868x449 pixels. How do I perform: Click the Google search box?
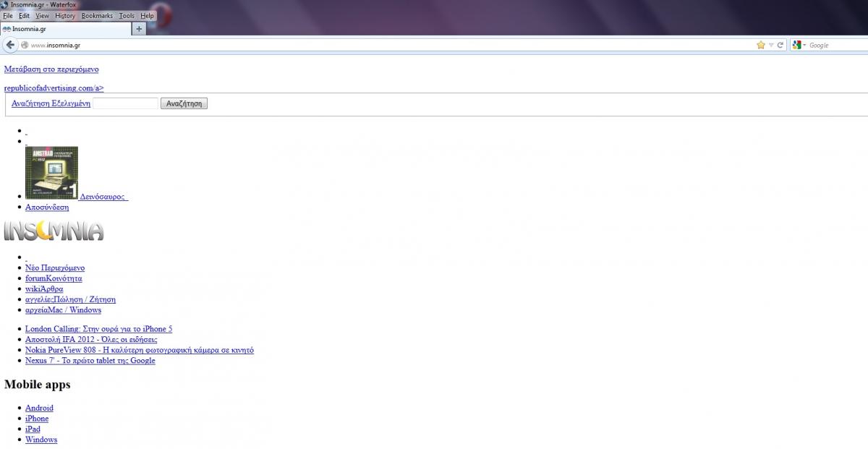coord(837,45)
